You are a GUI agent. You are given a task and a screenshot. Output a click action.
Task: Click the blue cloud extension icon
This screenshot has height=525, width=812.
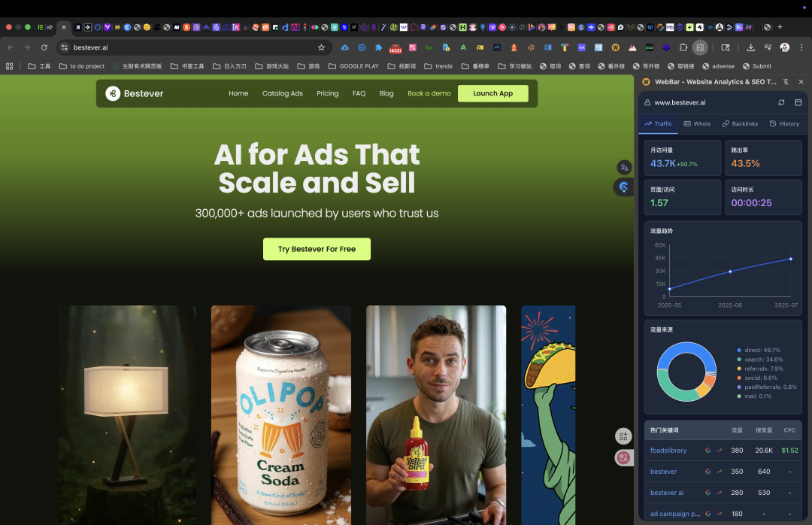344,47
